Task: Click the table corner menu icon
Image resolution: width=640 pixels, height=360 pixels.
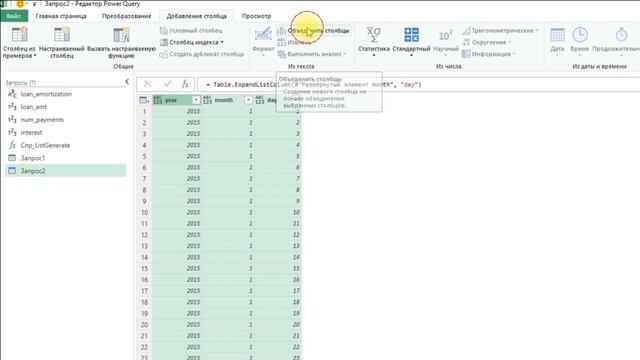Action: point(144,100)
